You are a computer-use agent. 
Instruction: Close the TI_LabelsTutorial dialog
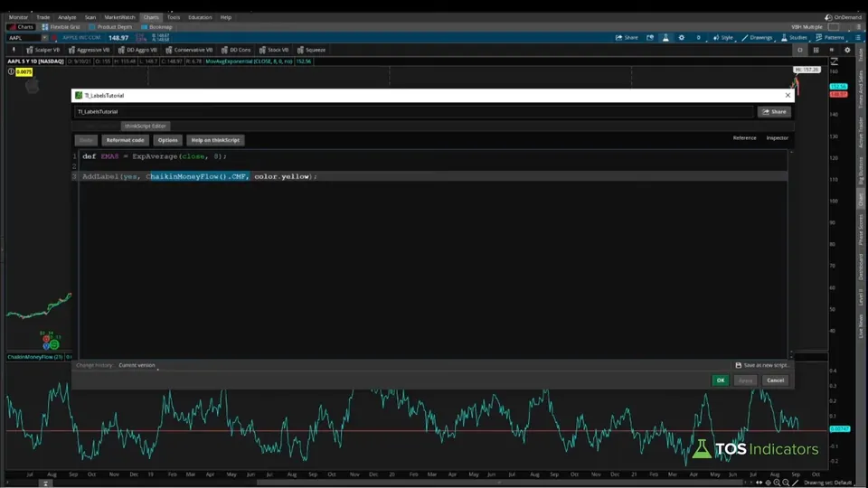click(x=788, y=95)
